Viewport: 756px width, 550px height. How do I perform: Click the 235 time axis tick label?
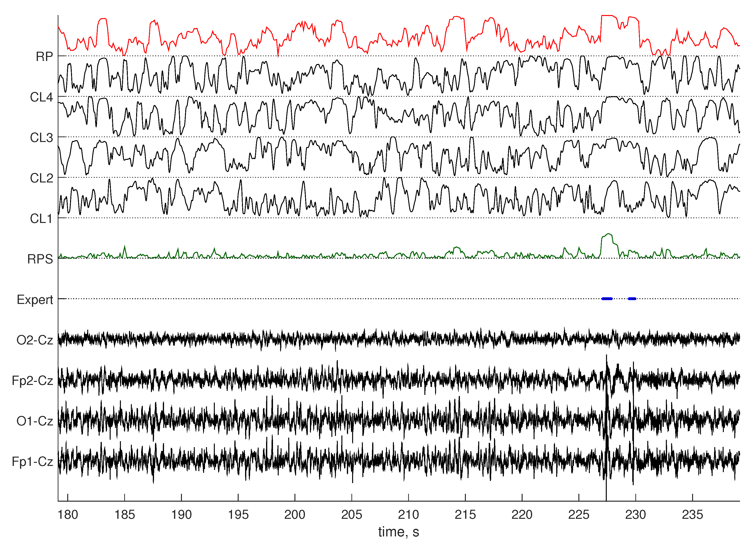pyautogui.click(x=692, y=515)
